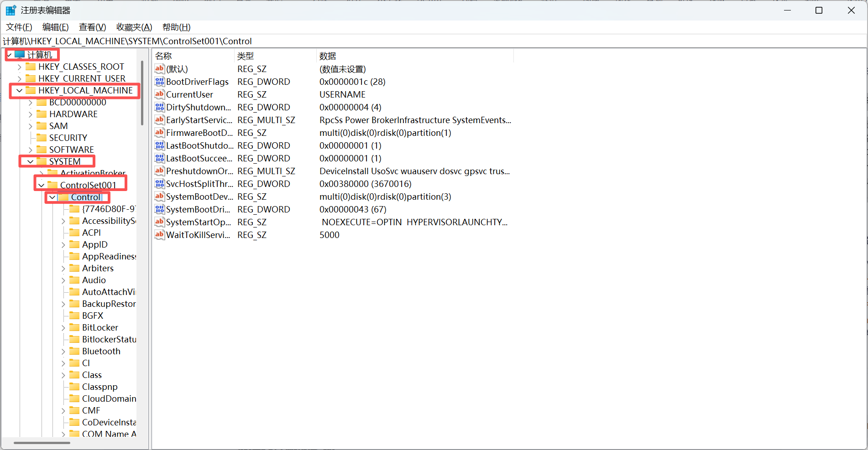Click the CurrentUser string value icon
The height and width of the screenshot is (450, 868).
click(x=159, y=94)
